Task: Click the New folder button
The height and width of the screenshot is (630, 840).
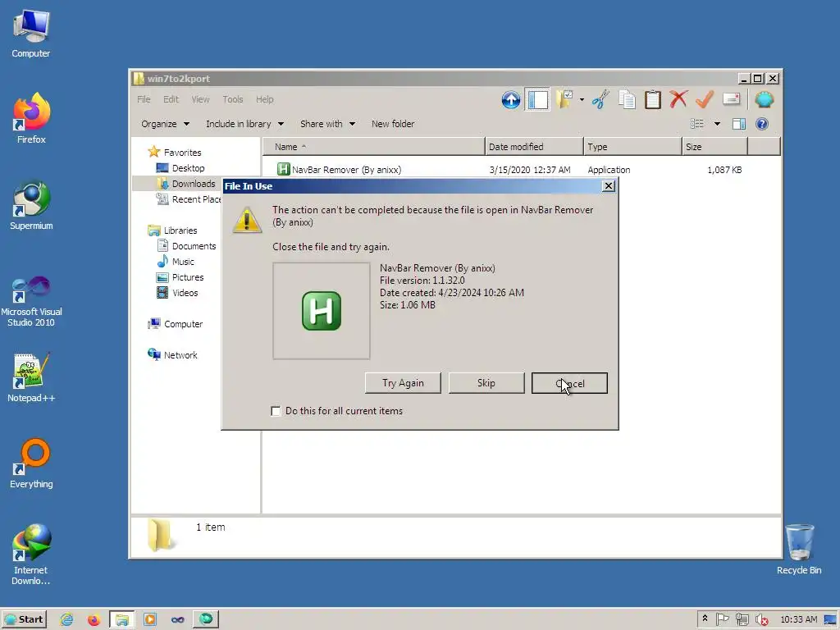Action: coord(393,125)
